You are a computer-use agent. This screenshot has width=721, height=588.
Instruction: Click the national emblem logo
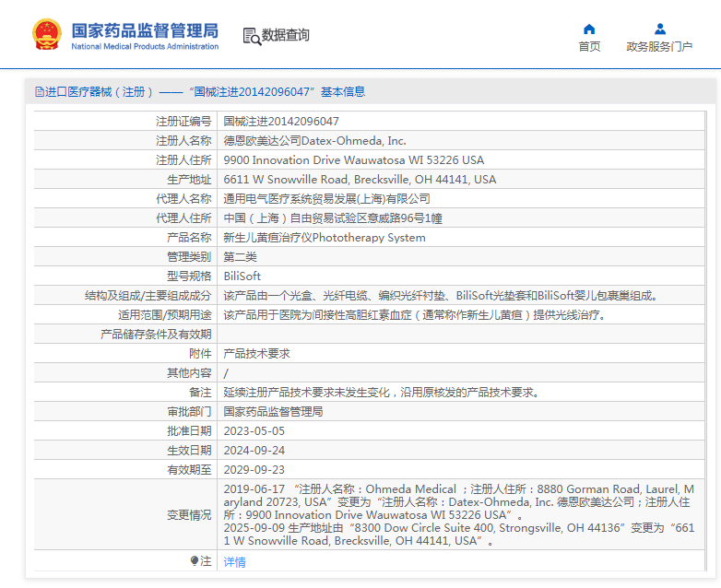[x=46, y=34]
